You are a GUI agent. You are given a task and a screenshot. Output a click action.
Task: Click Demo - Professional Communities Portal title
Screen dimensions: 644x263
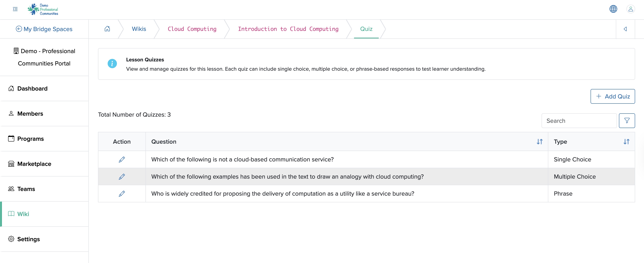coord(44,57)
